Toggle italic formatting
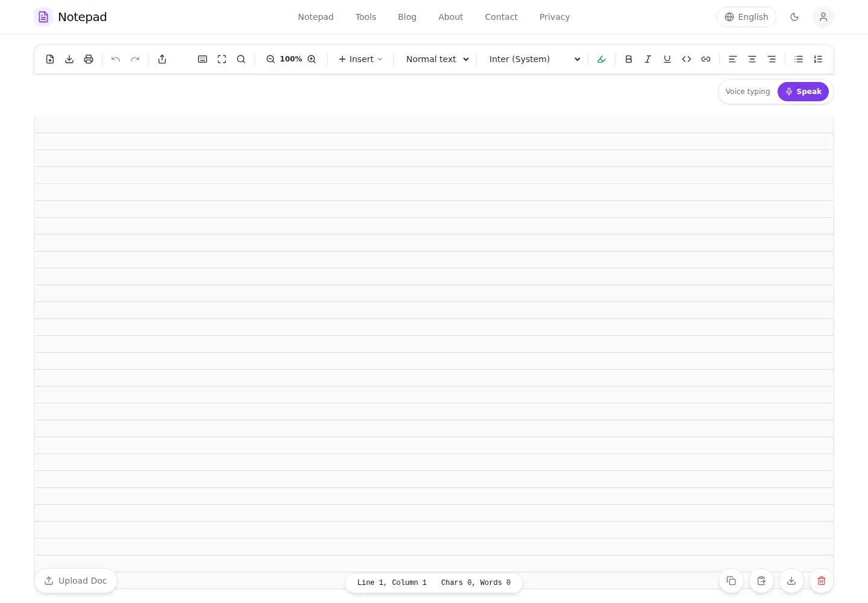 [648, 59]
